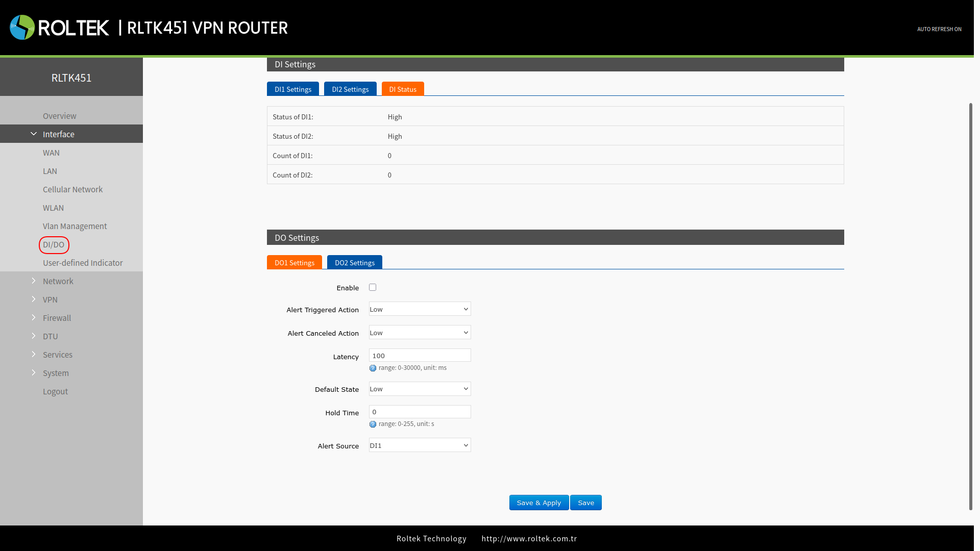Screen dimensions: 980x551
Task: Expand the VPN menu chevron
Action: click(x=34, y=299)
